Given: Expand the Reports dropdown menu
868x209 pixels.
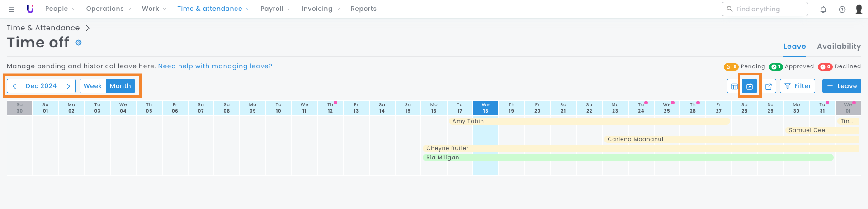Looking at the screenshot, I should point(367,9).
